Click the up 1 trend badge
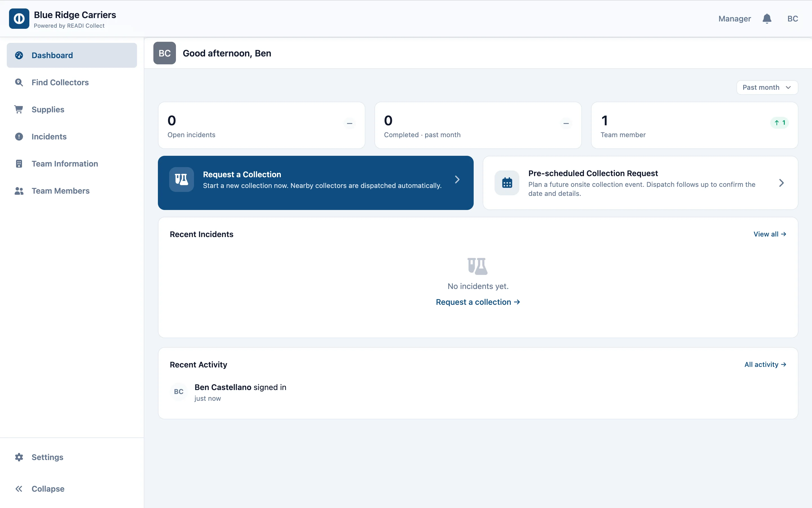This screenshot has height=508, width=812. pyautogui.click(x=780, y=123)
